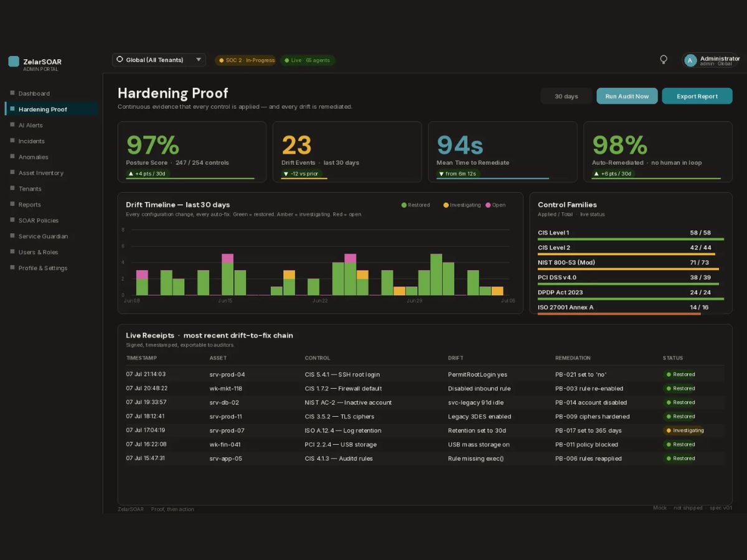The height and width of the screenshot is (560, 747).
Task: Click Live 65 agents status badge
Action: click(308, 60)
